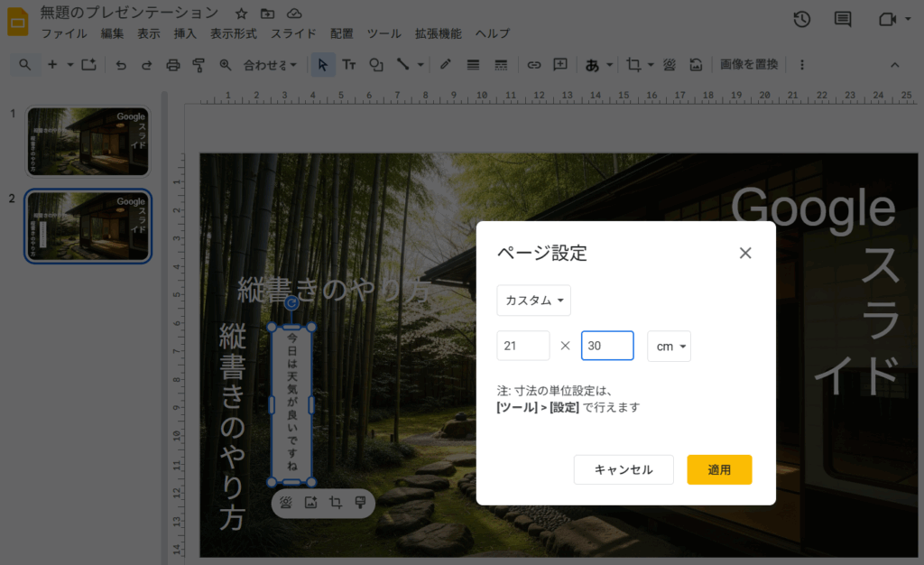Image resolution: width=924 pixels, height=565 pixels.
Task: Select slide 1 thumbnail in filmstrip
Action: (x=88, y=140)
